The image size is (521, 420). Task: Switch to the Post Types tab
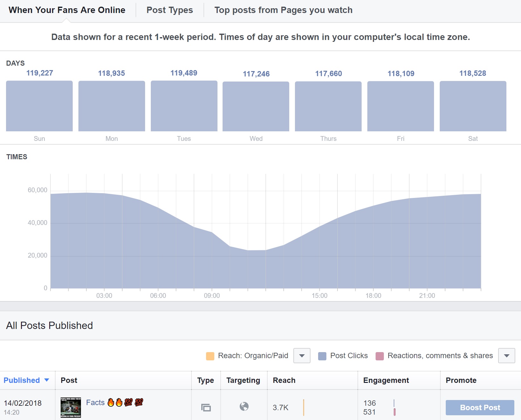pos(170,10)
